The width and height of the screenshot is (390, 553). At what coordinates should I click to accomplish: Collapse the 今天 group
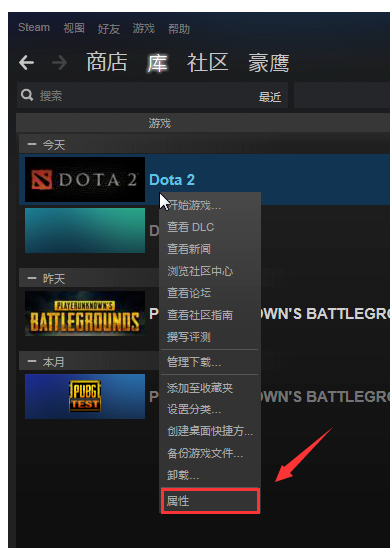click(32, 144)
